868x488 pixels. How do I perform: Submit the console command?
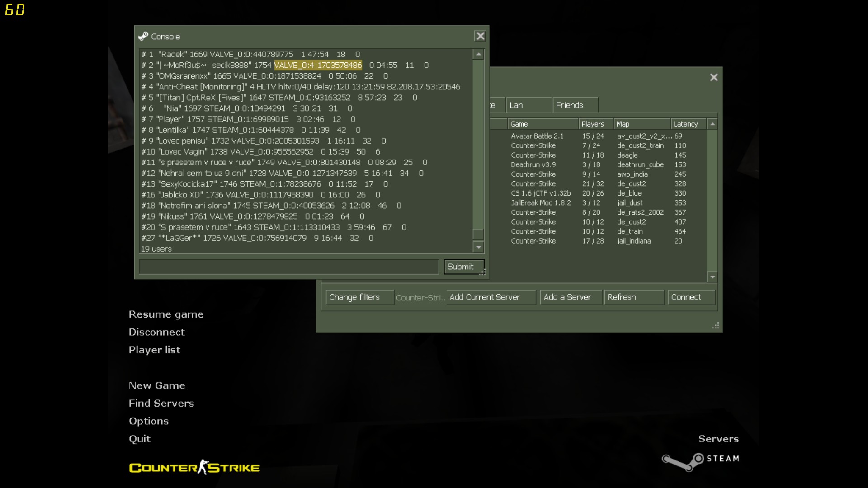pyautogui.click(x=464, y=267)
